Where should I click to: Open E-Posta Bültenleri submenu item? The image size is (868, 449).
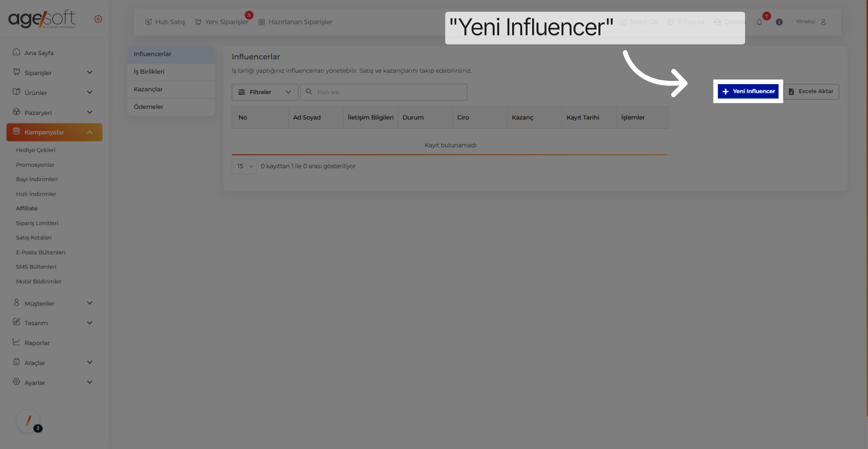pos(41,252)
